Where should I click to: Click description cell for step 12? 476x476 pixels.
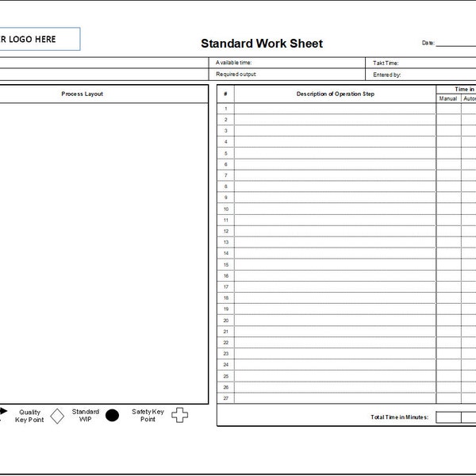pyautogui.click(x=335, y=231)
